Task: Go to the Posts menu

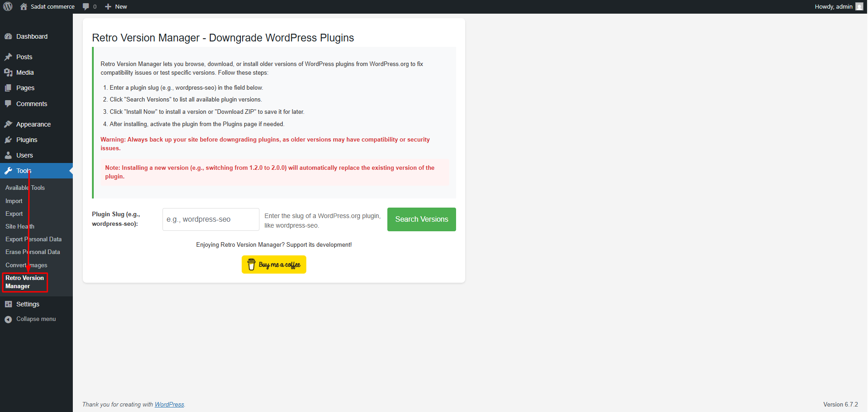Action: (36, 57)
